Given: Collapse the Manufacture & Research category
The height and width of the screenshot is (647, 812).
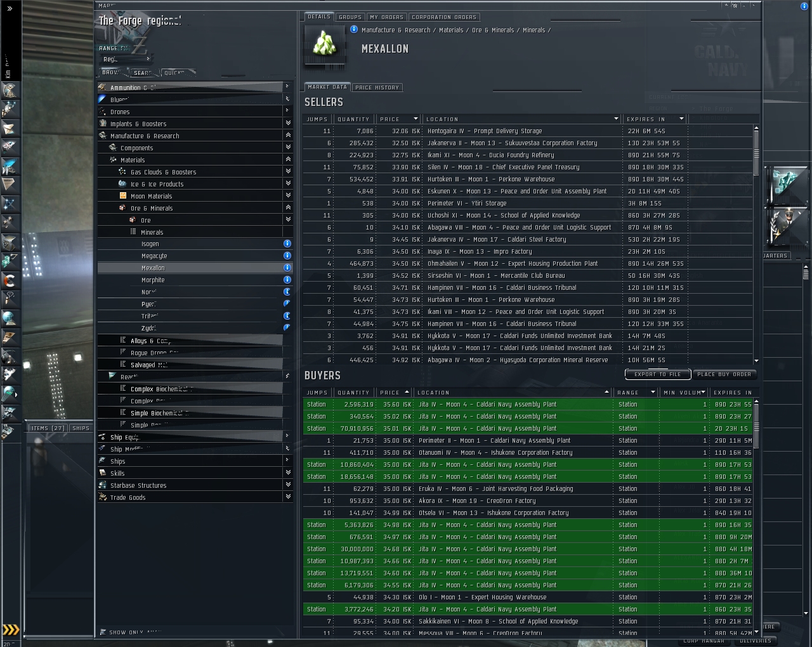Looking at the screenshot, I should click(288, 135).
